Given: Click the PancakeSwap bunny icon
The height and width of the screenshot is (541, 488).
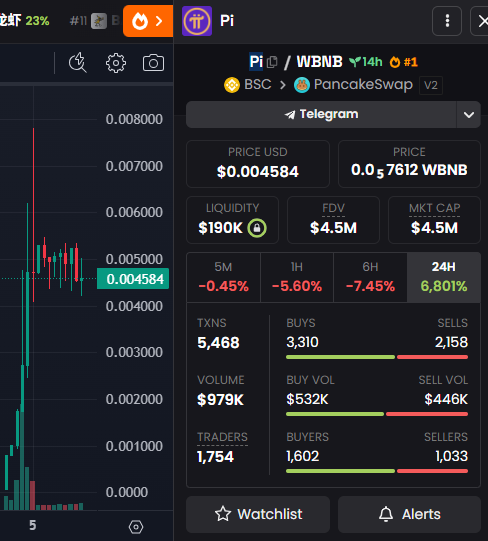Looking at the screenshot, I should point(302,85).
